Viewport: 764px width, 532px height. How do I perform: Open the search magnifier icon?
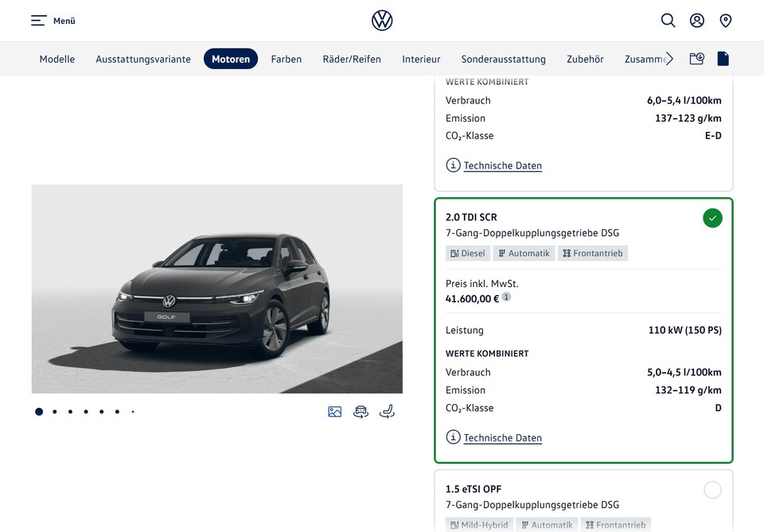(668, 21)
